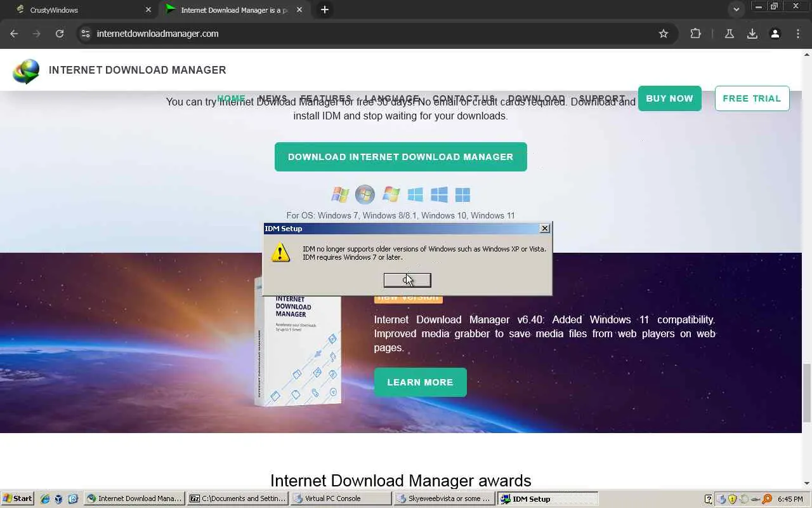Open the CONTACT US navigation item
Image resolution: width=812 pixels, height=508 pixels.
[464, 99]
